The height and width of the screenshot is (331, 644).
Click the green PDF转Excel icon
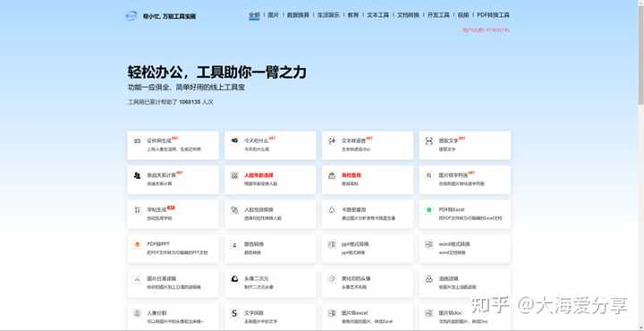point(428,210)
